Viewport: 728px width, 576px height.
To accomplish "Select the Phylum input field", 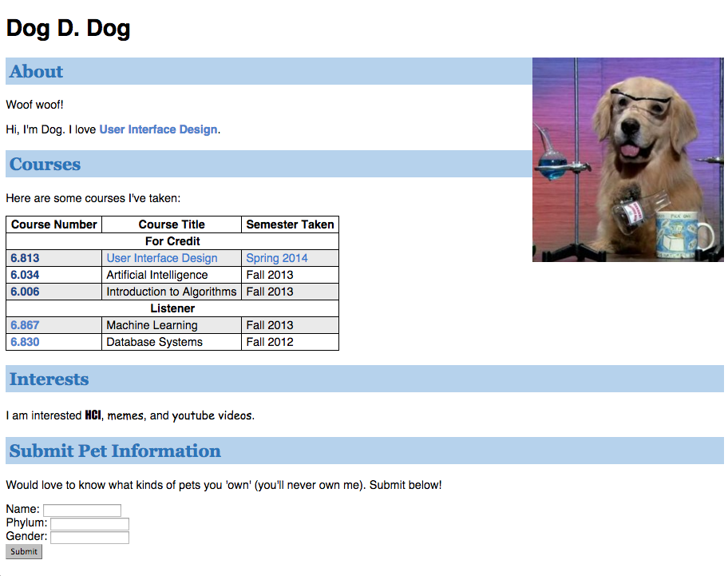I will click(89, 524).
